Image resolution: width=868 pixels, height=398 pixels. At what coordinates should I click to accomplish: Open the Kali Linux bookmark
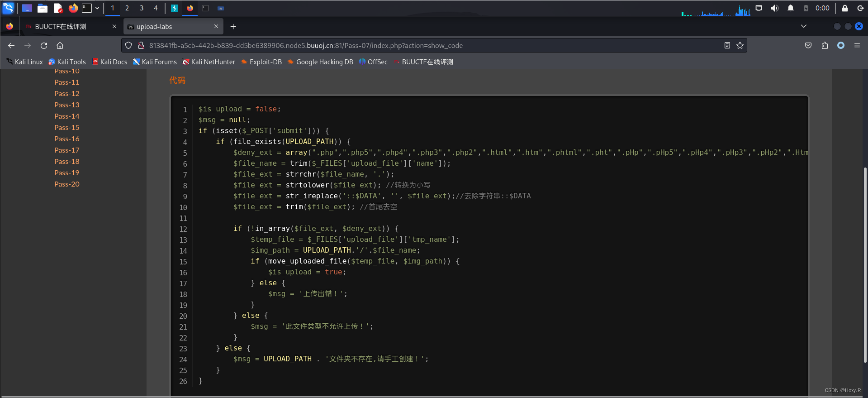24,62
